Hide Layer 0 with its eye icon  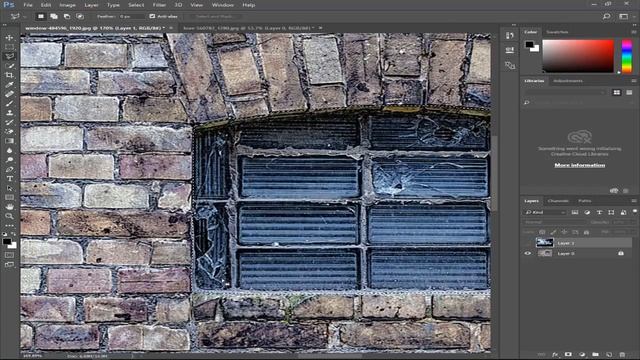pos(528,253)
